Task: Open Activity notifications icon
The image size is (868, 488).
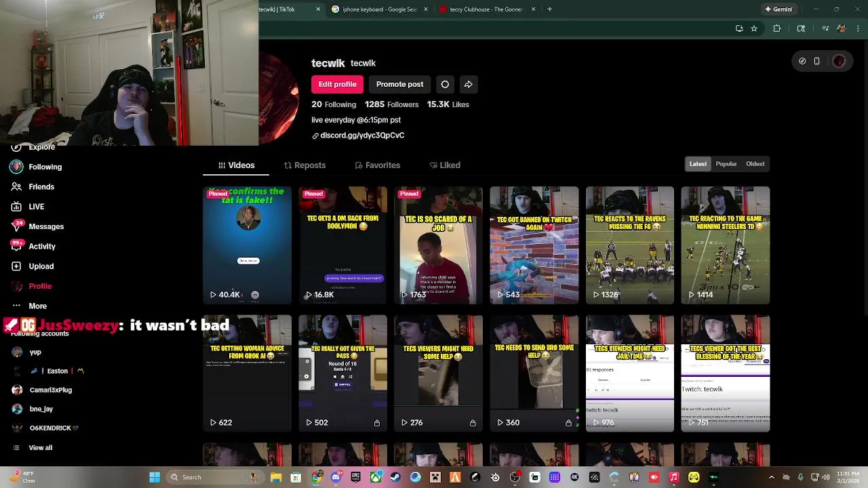Action: 16,246
